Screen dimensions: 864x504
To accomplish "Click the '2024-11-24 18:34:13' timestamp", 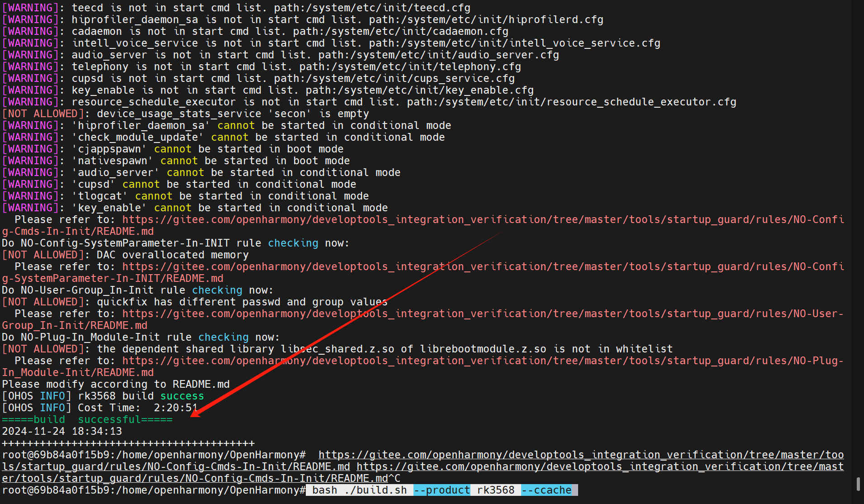I will click(62, 432).
